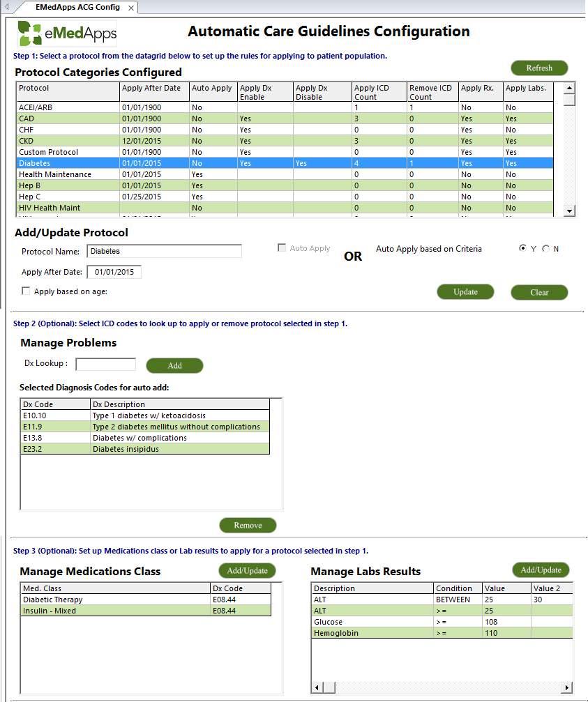Click the Clear button
The width and height of the screenshot is (588, 702).
(x=539, y=292)
